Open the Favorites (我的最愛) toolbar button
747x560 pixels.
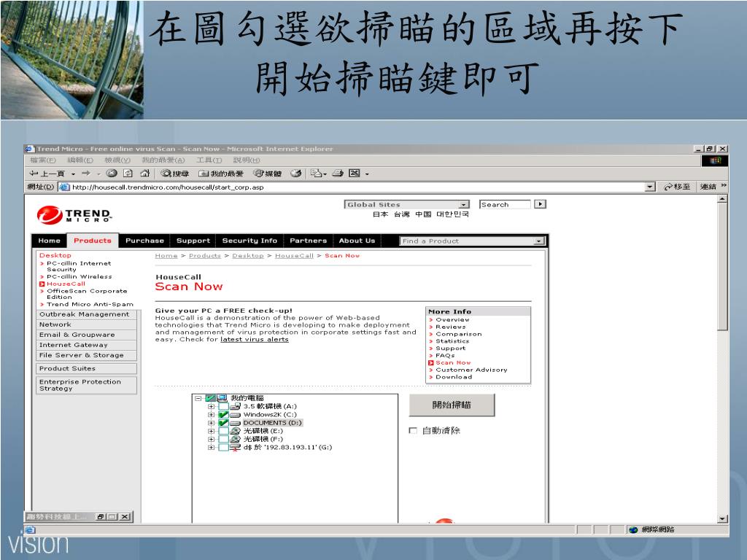pyautogui.click(x=220, y=174)
